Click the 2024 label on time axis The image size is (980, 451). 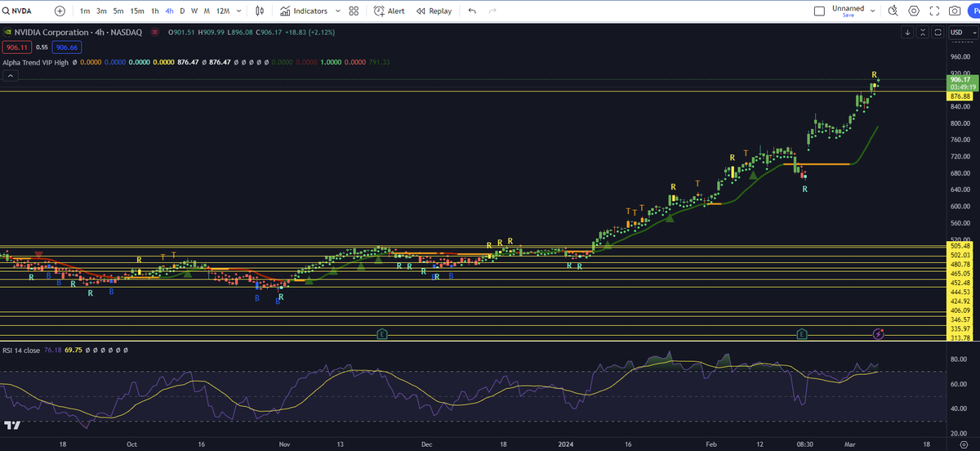(564, 444)
